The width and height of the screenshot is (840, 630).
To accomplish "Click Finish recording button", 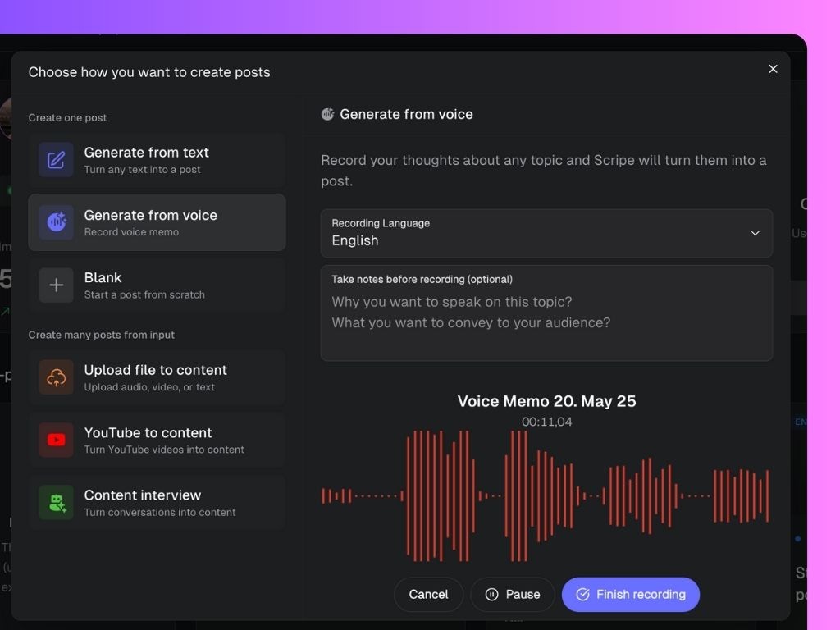I will 631,594.
